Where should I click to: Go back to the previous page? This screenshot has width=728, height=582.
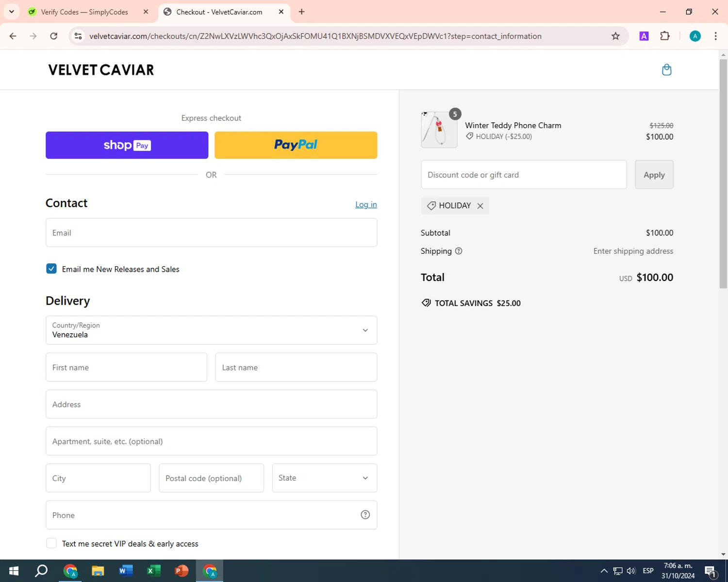tap(13, 36)
